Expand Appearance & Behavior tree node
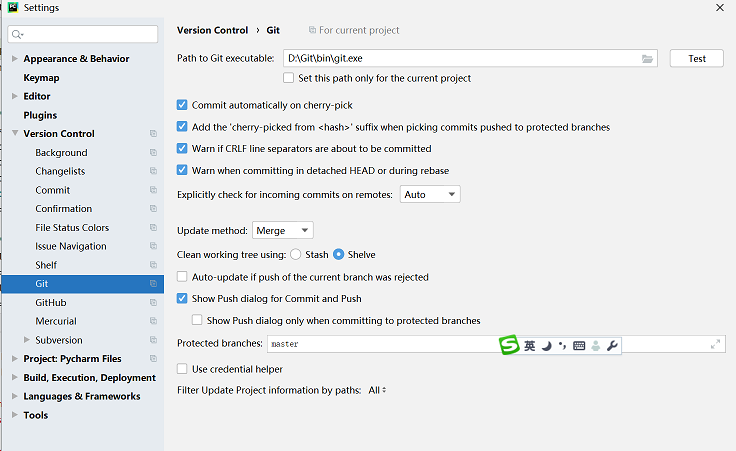This screenshot has width=736, height=451. click(x=15, y=59)
